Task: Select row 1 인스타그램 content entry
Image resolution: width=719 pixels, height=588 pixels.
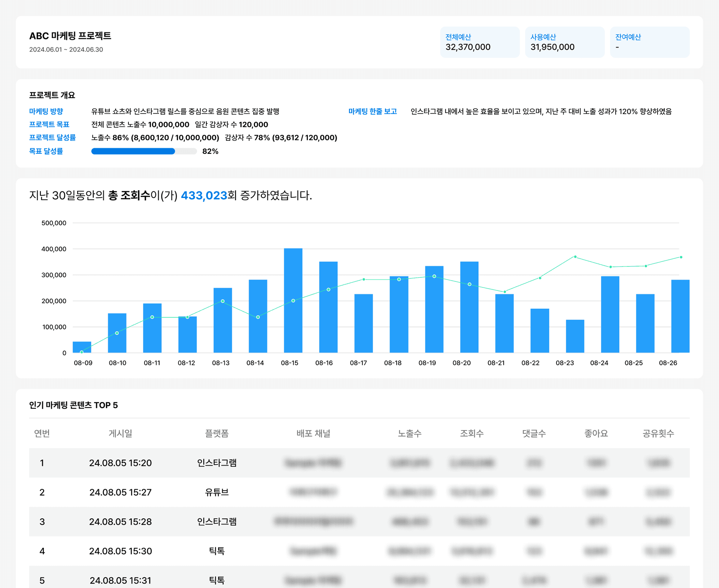Action: 216,463
